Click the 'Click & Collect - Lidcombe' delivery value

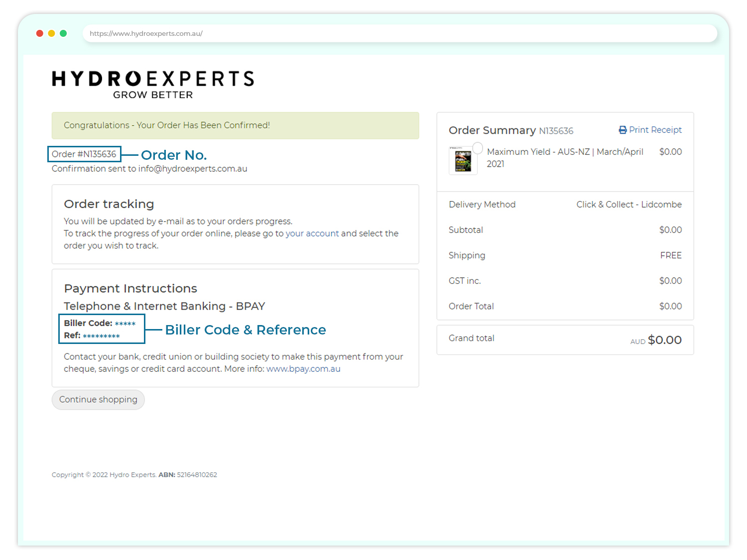[629, 205]
